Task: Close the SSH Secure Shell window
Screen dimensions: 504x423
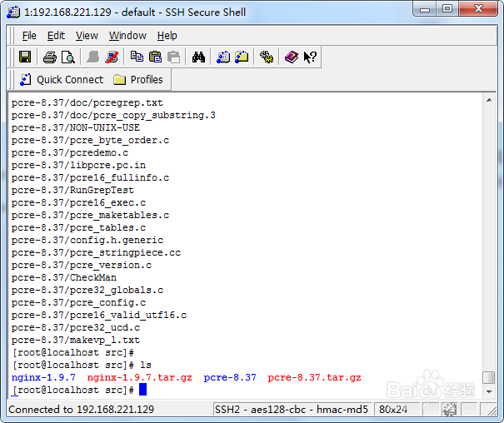Action: [478, 9]
